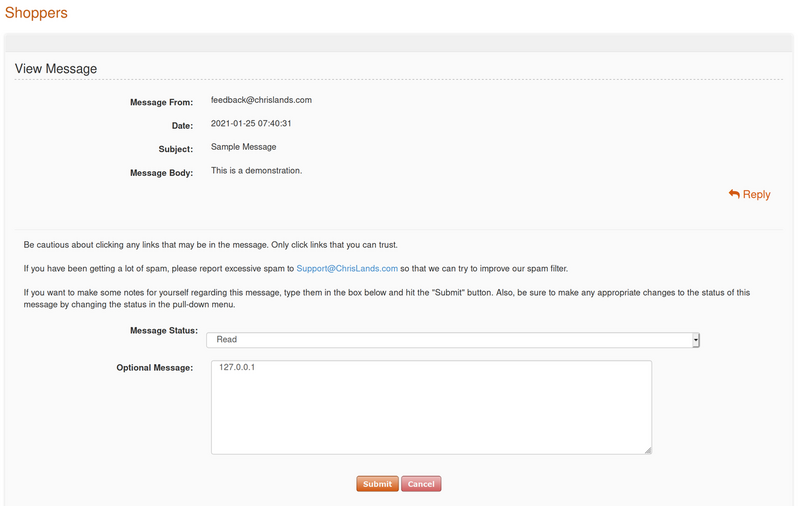Click the Shoppers heading
The image size is (800, 506).
pos(36,13)
